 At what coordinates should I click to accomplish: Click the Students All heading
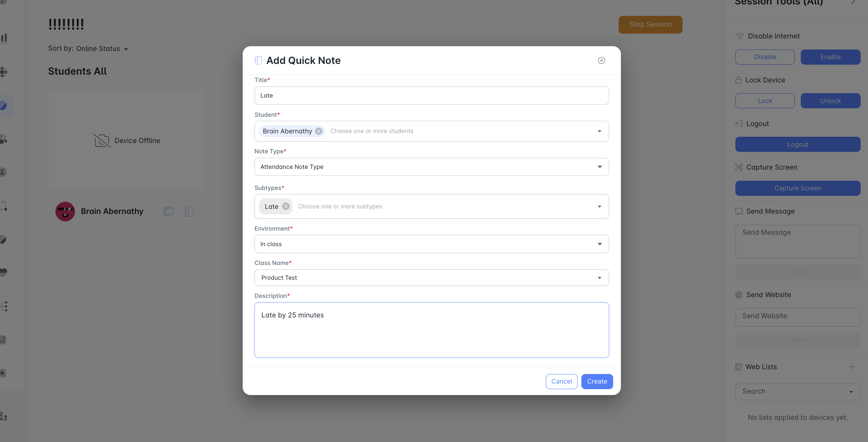pyautogui.click(x=77, y=71)
